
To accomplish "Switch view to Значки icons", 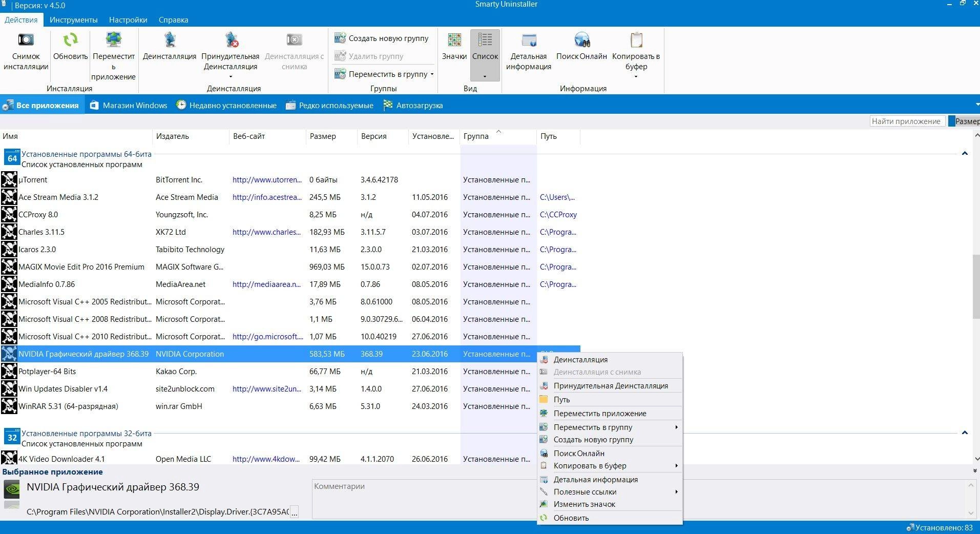I will pos(454,47).
